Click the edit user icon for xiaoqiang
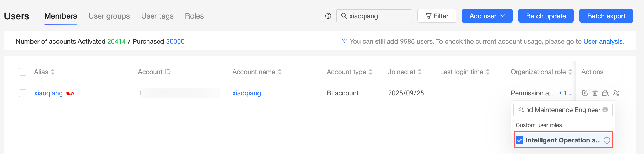Viewport: 644px width, 154px height. 585,93
